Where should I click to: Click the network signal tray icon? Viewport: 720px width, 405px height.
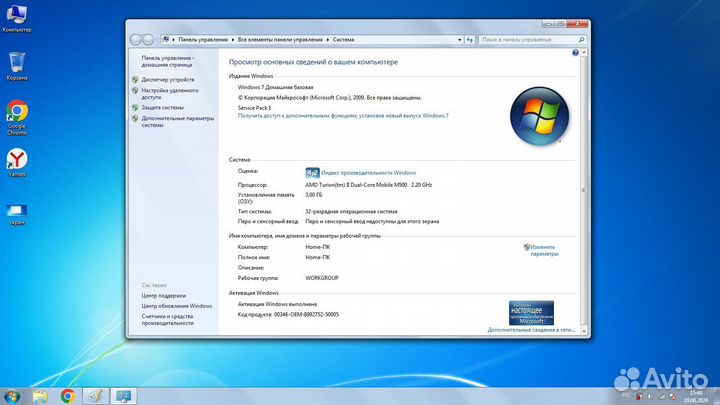(661, 396)
